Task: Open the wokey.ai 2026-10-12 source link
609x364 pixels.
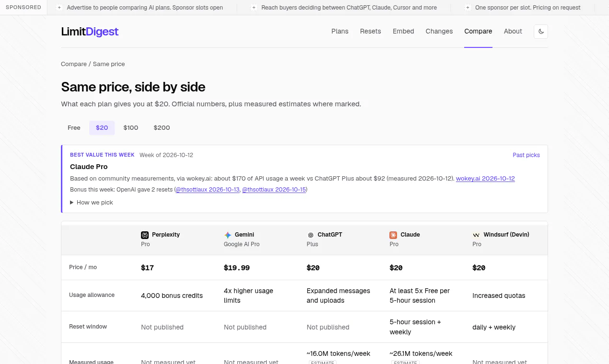Action: (x=485, y=179)
